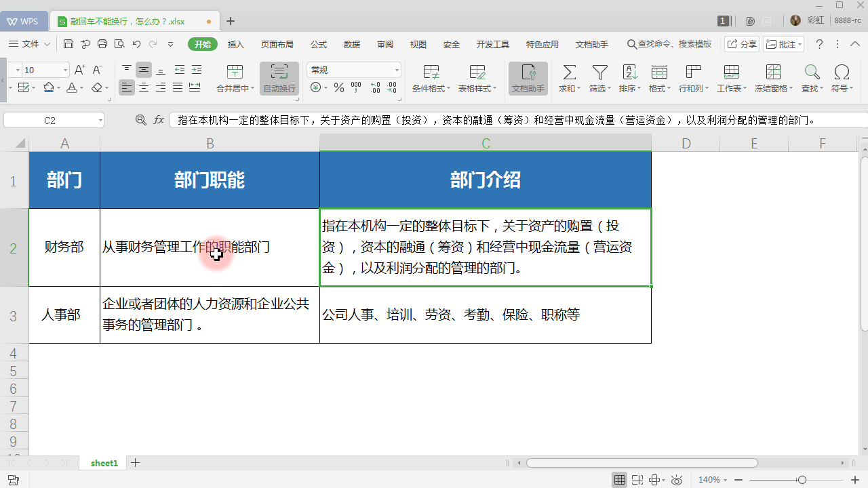Activate the Document Assistant (文档助手) panel
Viewport: 868px width, 488px height.
528,78
